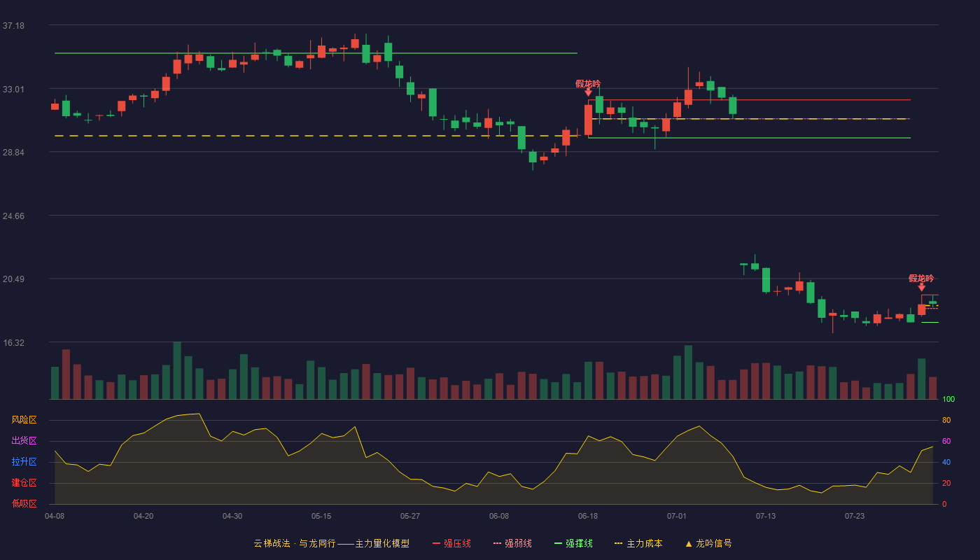Click the 06-08 date label
This screenshot has height=560, width=980.
point(499,516)
